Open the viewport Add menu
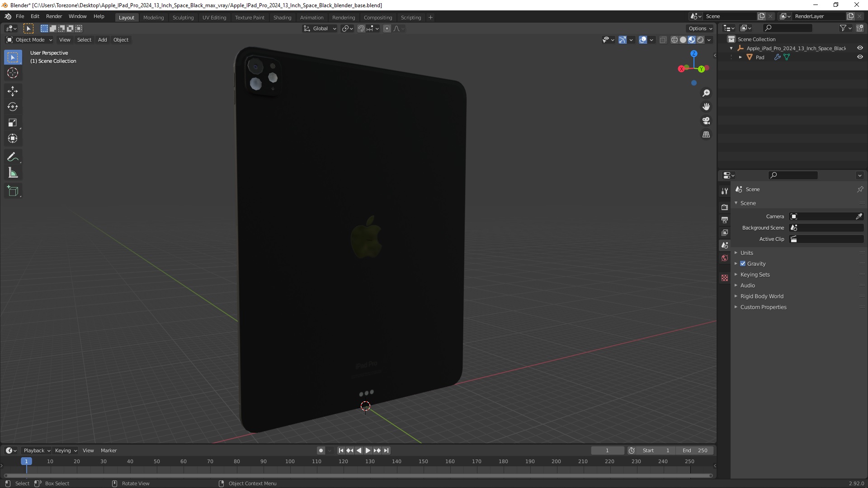 point(103,40)
